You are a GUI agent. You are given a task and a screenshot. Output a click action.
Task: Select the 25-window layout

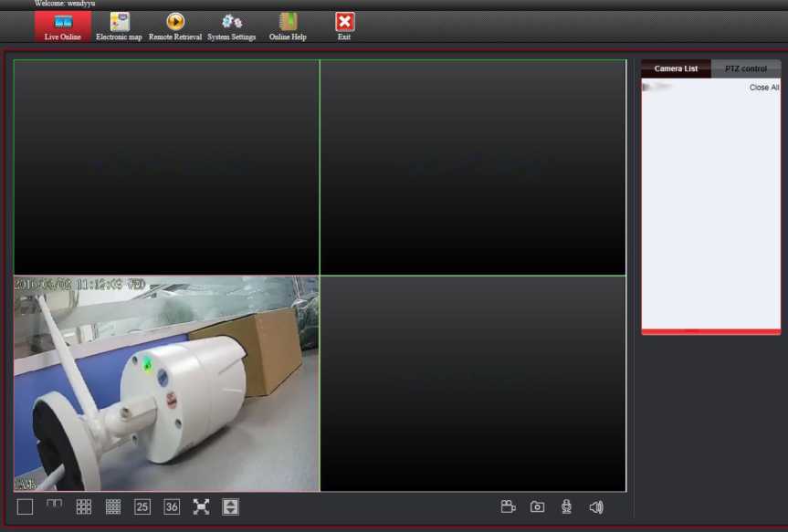tap(142, 507)
